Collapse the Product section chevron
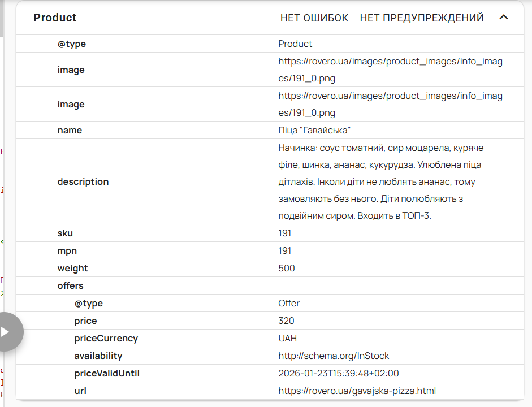 pos(504,18)
